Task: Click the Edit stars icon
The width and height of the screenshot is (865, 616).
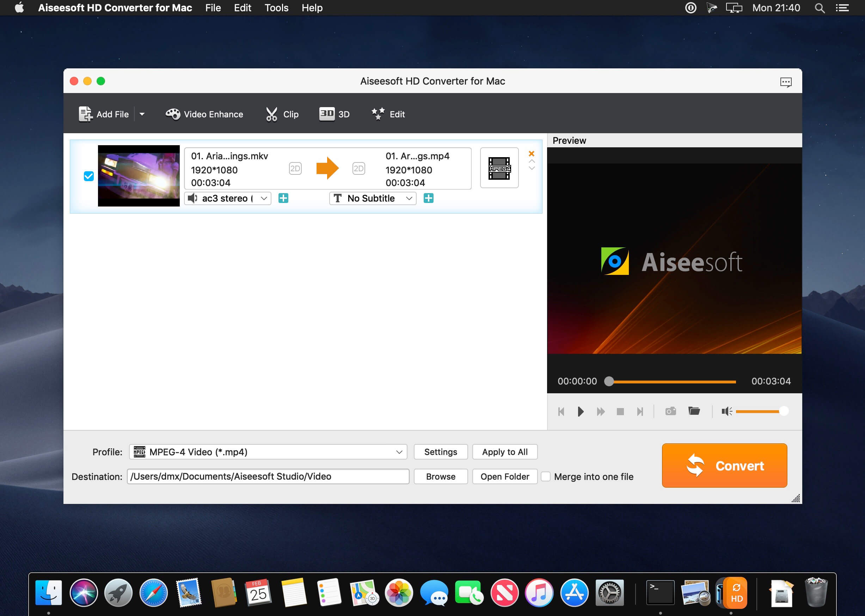Action: pos(378,114)
